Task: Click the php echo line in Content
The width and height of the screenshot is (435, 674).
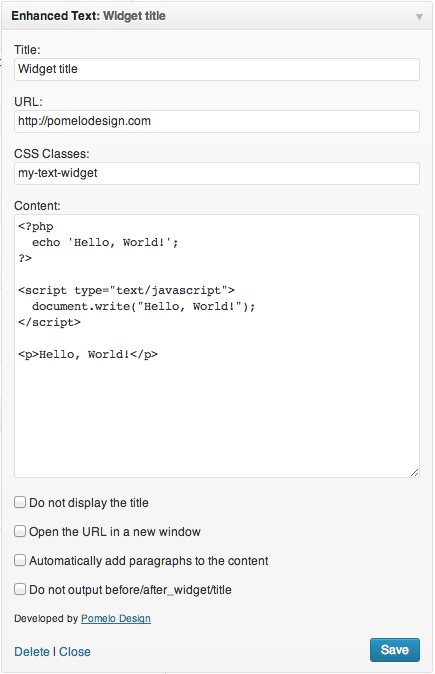Action: tap(105, 242)
